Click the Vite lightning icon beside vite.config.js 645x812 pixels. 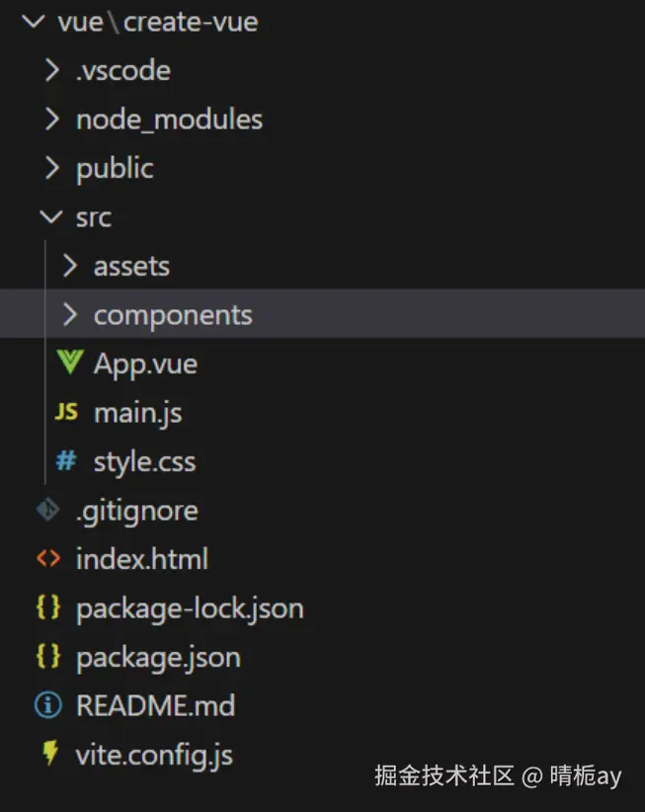(x=49, y=755)
